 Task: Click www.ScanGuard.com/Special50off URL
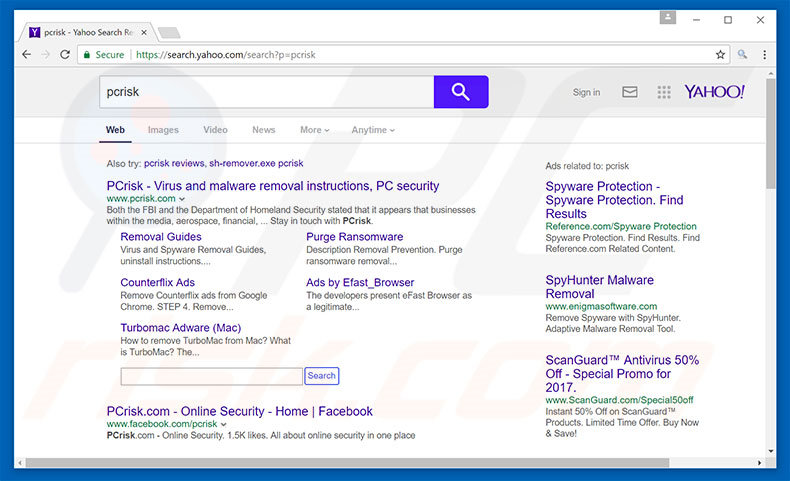point(620,400)
